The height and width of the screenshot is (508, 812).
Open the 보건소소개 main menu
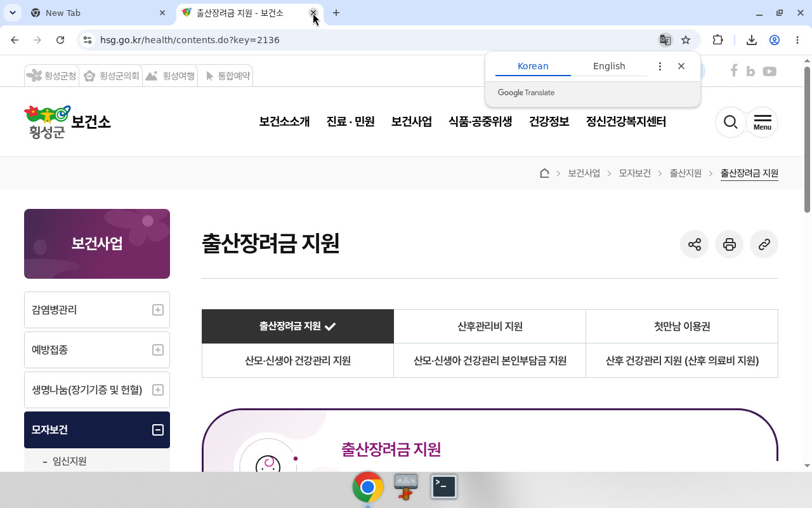(284, 121)
